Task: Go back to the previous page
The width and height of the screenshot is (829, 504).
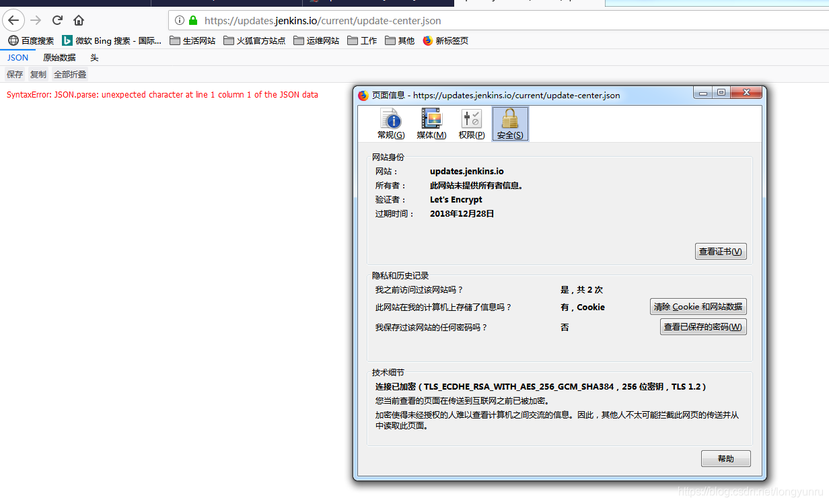Action: pyautogui.click(x=13, y=20)
